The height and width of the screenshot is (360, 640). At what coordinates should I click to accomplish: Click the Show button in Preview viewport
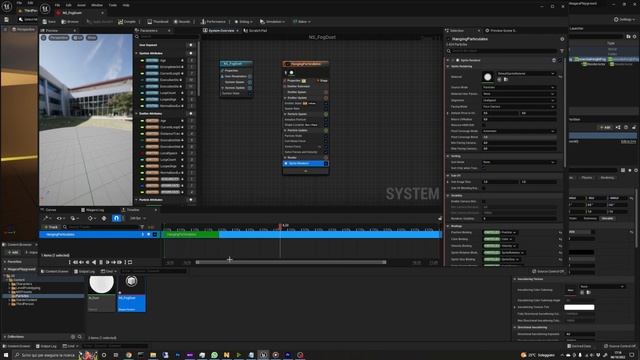[91, 38]
